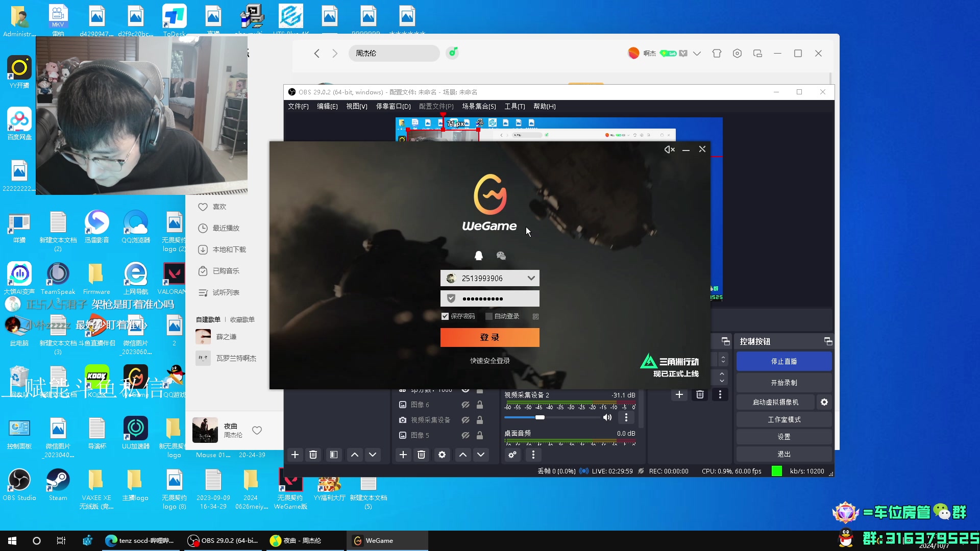Open OBS 设置 button

(783, 437)
